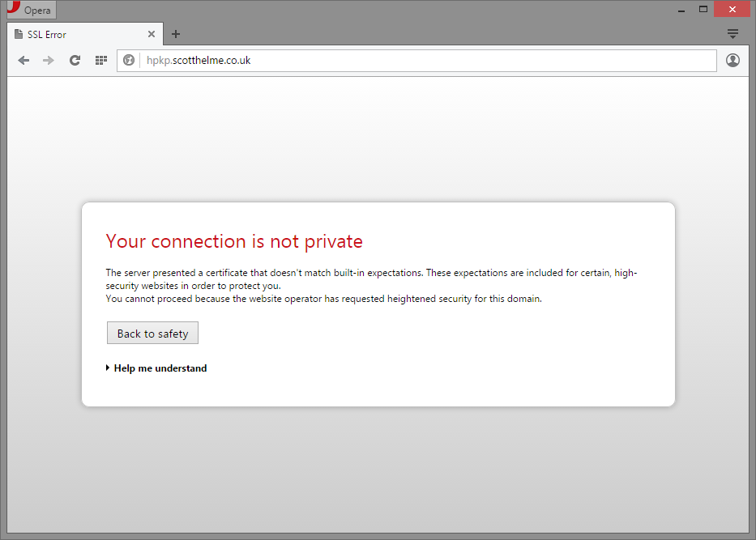The image size is (756, 540).
Task: Close the Opera browser window
Action: pos(733,10)
